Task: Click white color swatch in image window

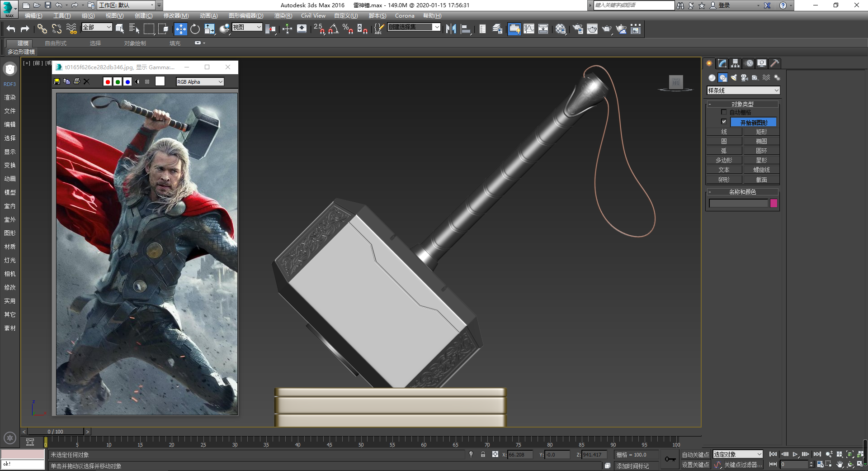Action: pos(160,81)
